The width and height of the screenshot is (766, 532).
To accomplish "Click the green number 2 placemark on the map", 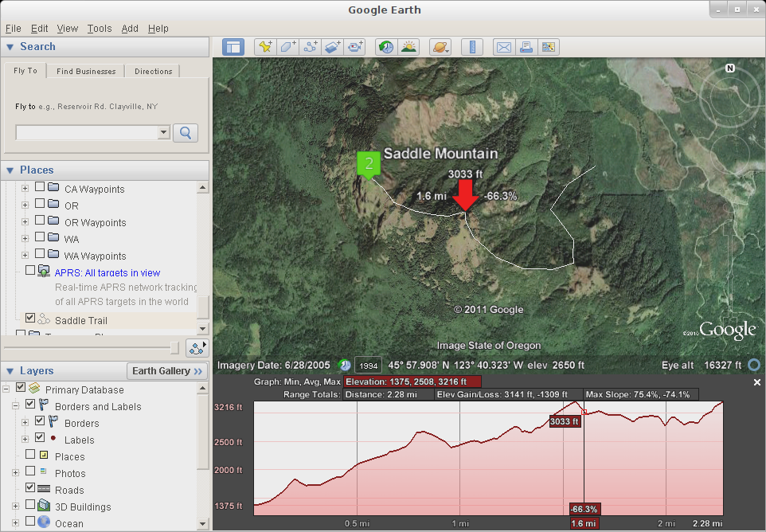I will (x=369, y=165).
